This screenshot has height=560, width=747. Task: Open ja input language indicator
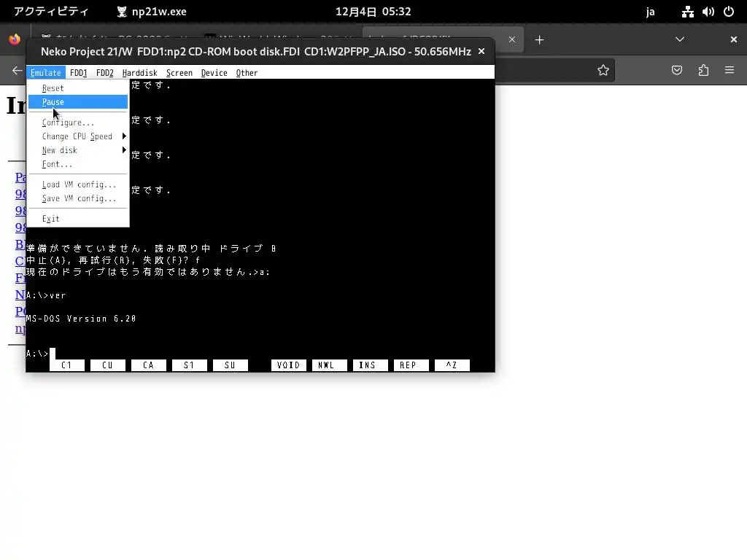point(650,12)
